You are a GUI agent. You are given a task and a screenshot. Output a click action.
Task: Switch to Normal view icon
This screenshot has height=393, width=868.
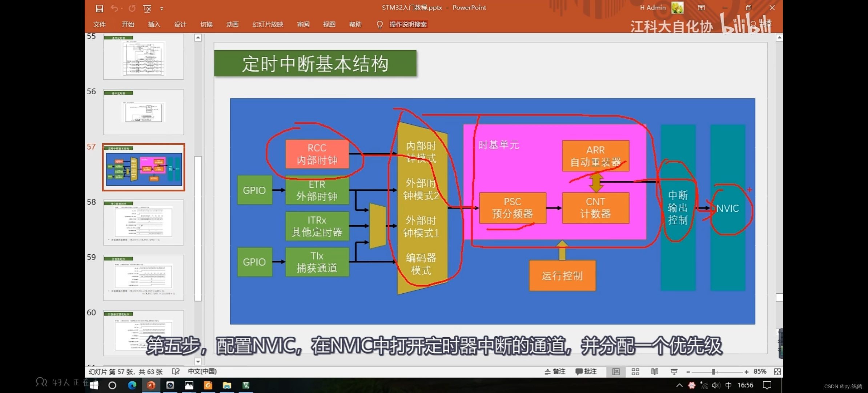(x=616, y=372)
